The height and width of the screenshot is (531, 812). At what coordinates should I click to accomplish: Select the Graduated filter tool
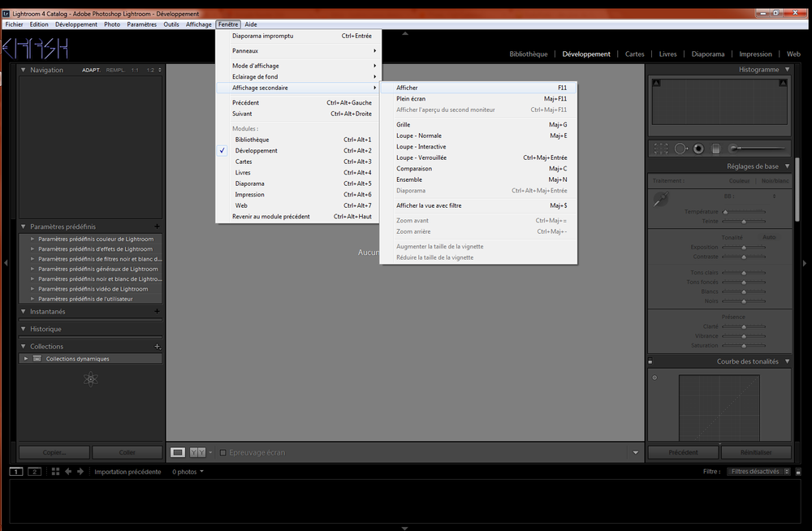pos(715,149)
